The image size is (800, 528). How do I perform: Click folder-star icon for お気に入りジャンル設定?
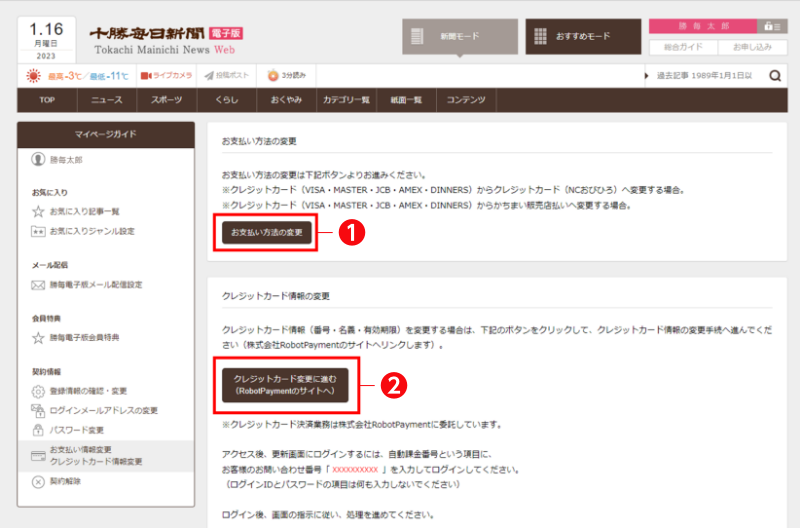[x=38, y=232]
